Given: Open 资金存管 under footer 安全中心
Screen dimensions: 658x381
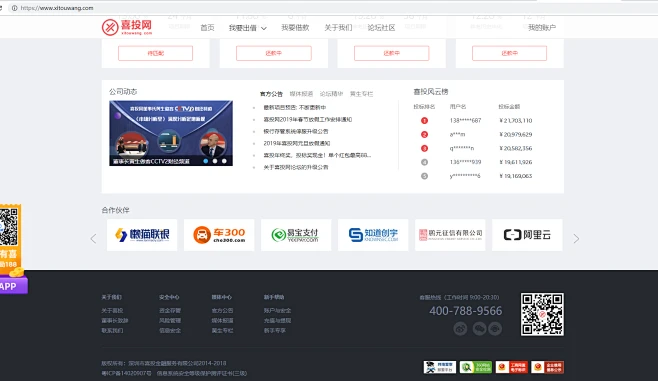Looking at the screenshot, I should [170, 311].
